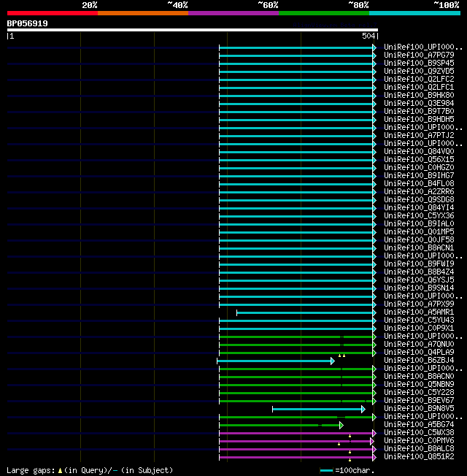The width and height of the screenshot is (467, 476).
Task: Click the cyan alignment bar for B6ZBJ4
Action: click(x=274, y=361)
